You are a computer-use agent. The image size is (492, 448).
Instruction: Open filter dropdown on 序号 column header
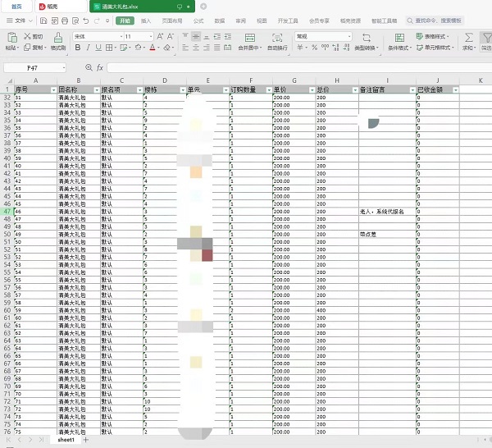tap(53, 90)
